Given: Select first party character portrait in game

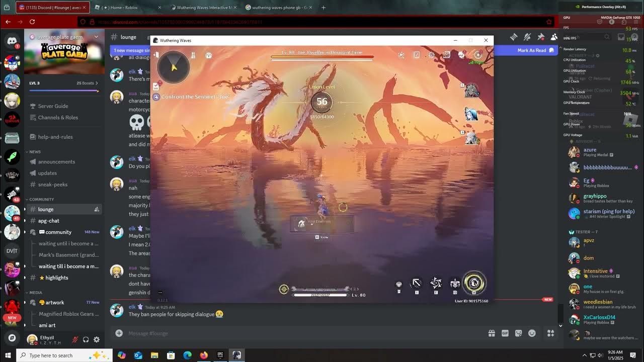Looking at the screenshot, I should click(x=471, y=90).
